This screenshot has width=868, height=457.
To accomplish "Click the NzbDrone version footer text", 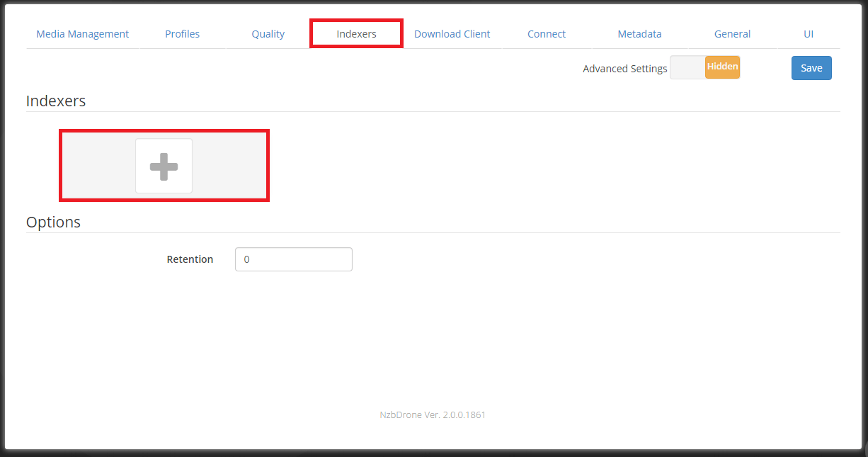I will [433, 414].
